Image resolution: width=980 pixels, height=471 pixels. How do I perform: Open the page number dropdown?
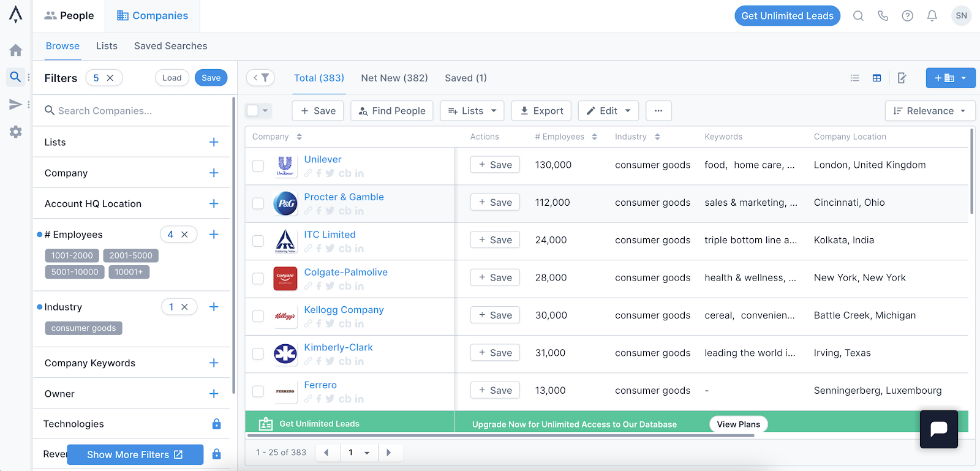pyautogui.click(x=359, y=453)
